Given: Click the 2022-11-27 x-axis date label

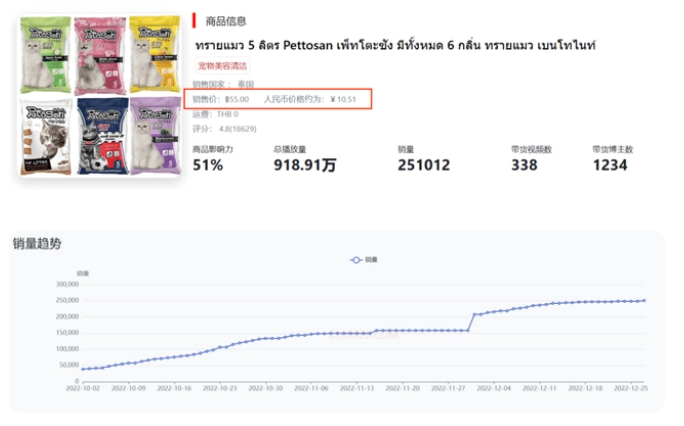Looking at the screenshot, I should click(448, 388).
